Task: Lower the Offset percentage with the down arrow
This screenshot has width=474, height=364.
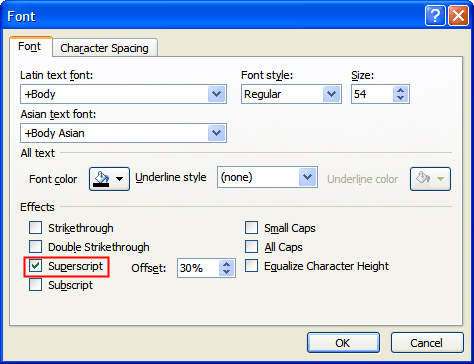Action: coord(227,272)
